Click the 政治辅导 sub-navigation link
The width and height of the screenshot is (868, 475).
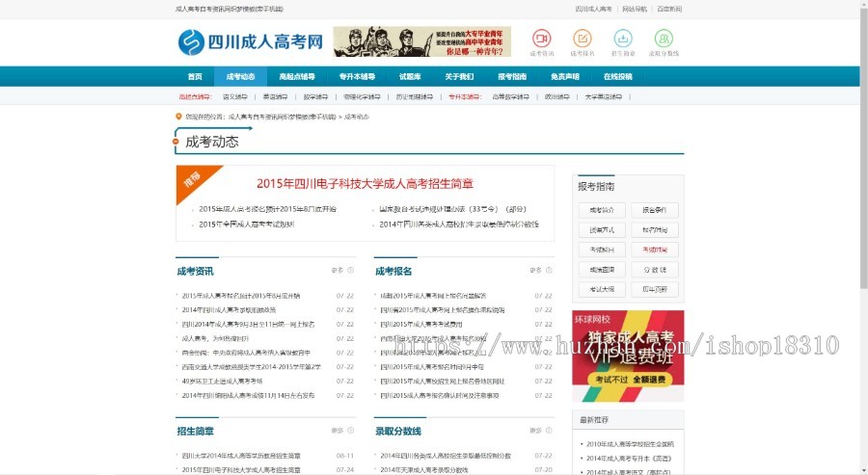coord(556,96)
